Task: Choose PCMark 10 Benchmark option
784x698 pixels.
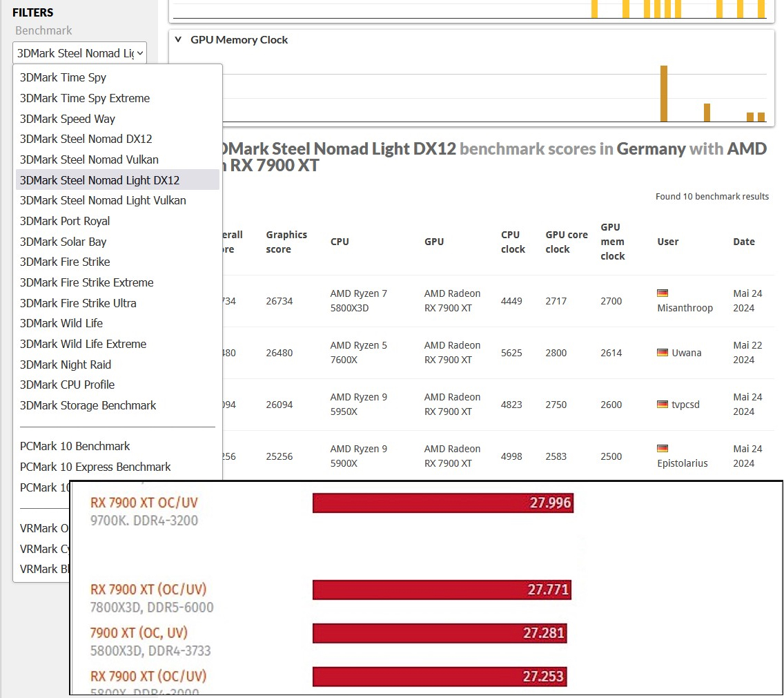Action: [75, 446]
